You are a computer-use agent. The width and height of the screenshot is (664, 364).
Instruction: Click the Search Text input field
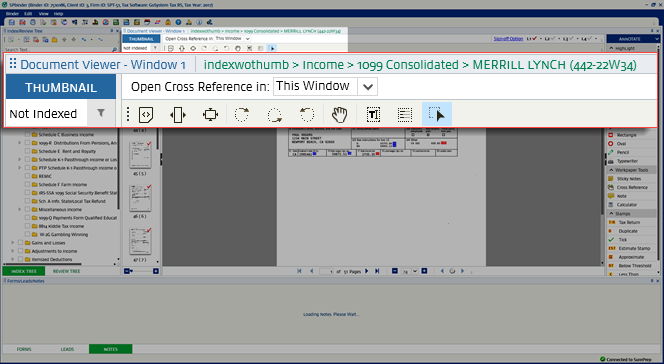tap(57, 50)
